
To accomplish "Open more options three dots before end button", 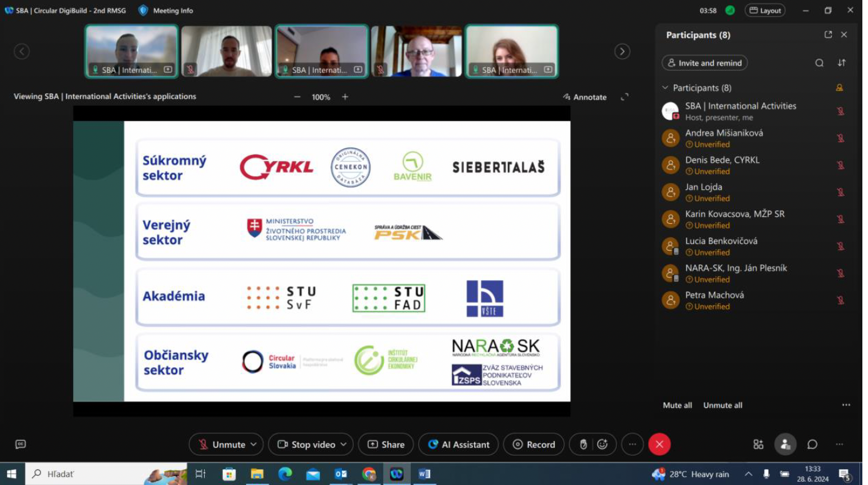I will tap(633, 444).
